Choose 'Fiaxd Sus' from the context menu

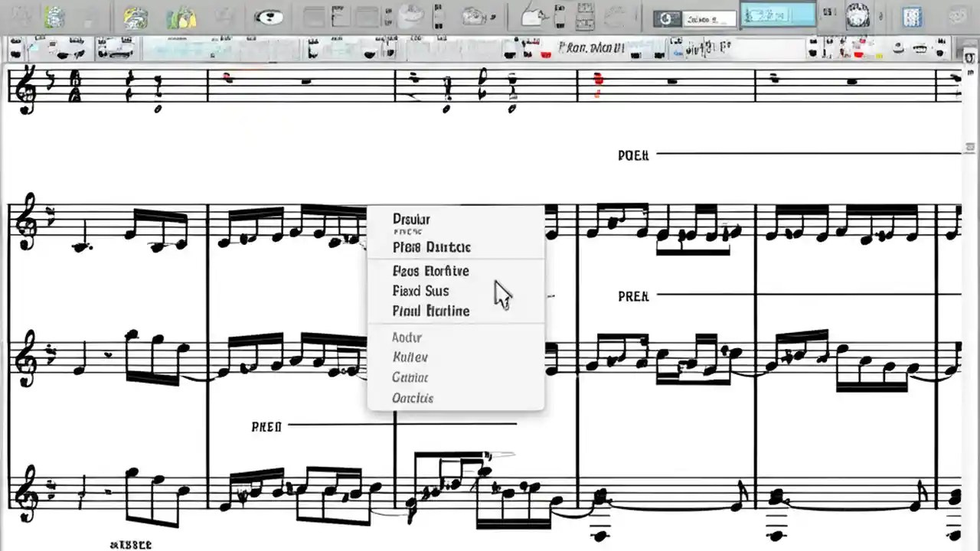pos(420,291)
